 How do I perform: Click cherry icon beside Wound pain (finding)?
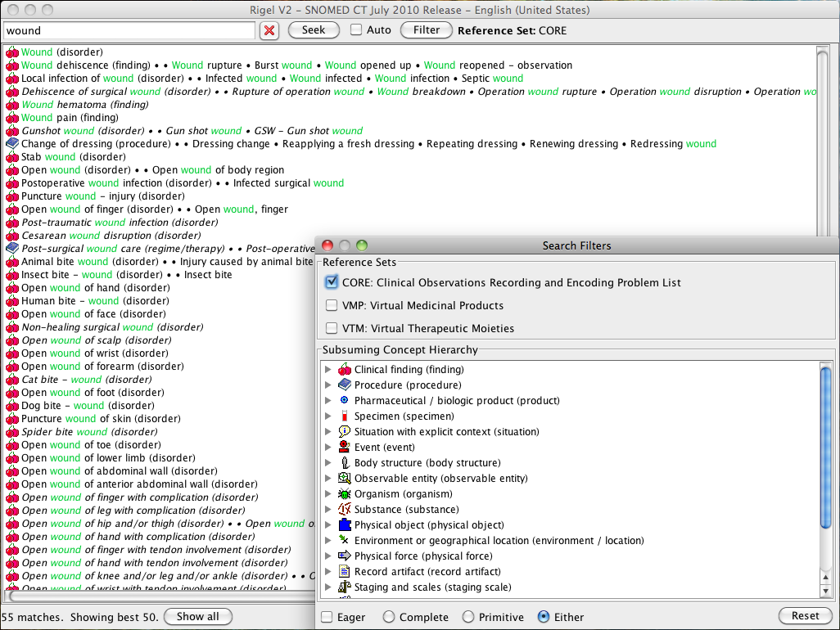click(x=12, y=118)
